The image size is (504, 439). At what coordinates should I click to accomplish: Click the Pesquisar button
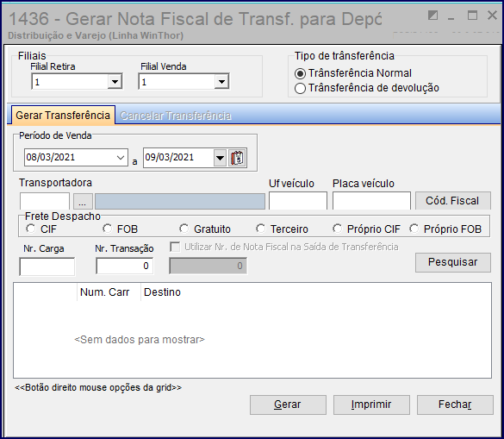coord(453,262)
